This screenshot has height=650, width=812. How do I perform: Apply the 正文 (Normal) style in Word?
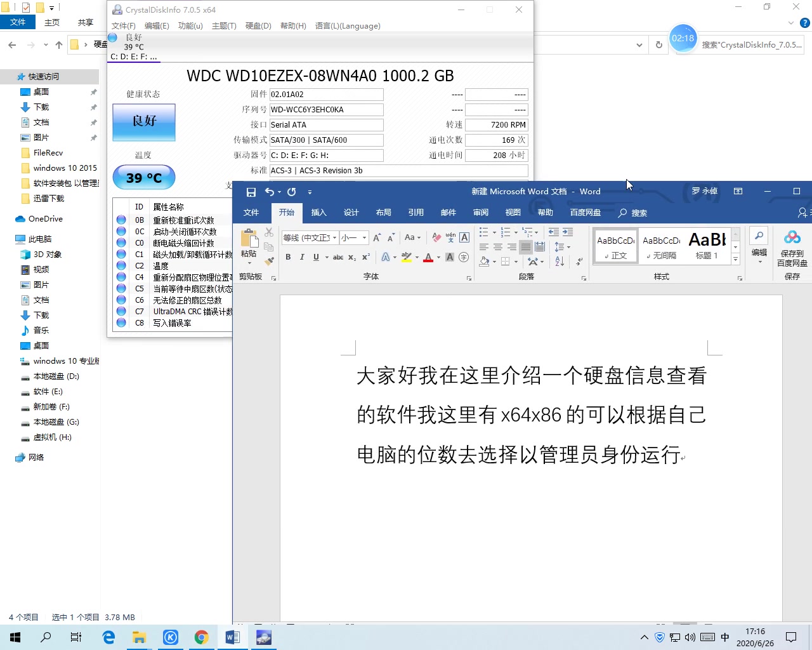point(616,246)
